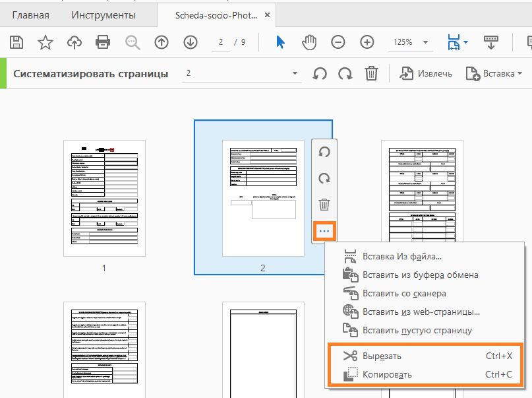Choose Вставка Из файла... menu item
Screen dimensions: 532x398
[x=425, y=256]
